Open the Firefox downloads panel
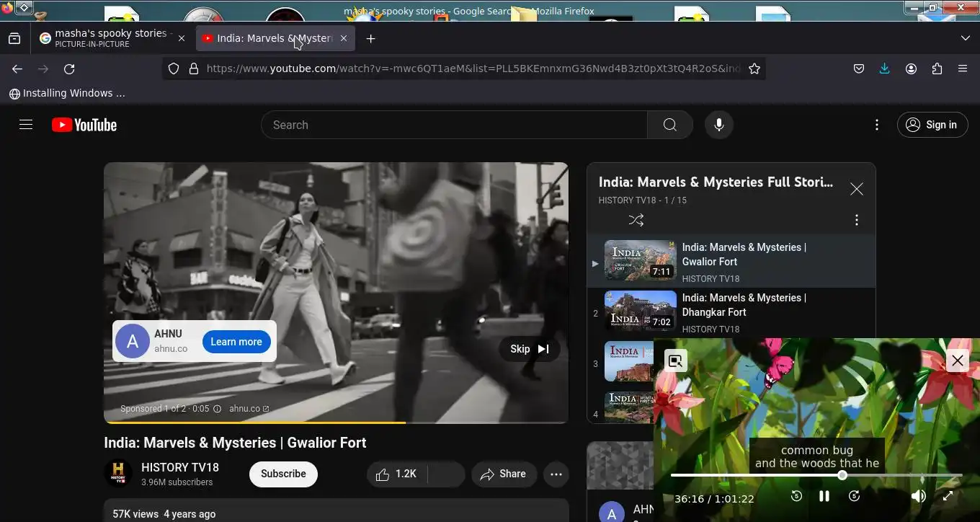 pyautogui.click(x=885, y=68)
